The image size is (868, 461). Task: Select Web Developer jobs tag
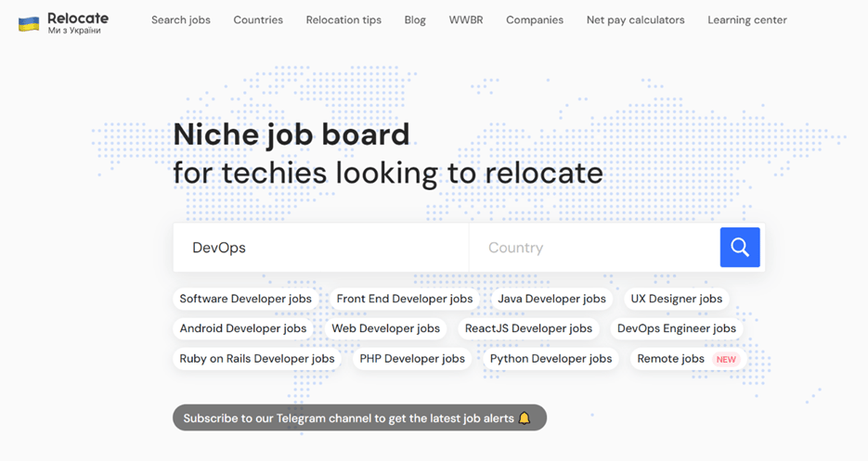coord(386,328)
